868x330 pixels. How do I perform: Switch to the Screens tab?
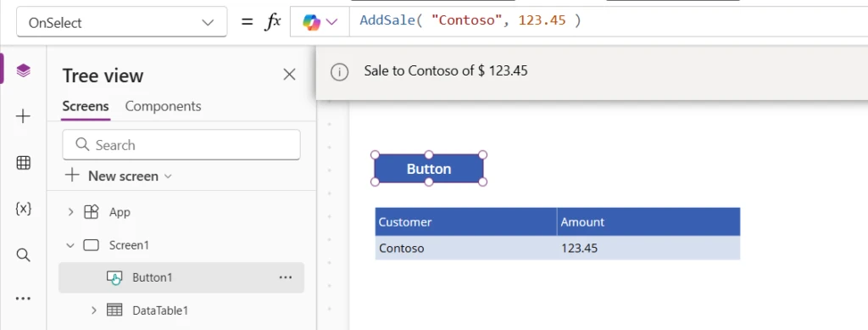click(x=86, y=106)
